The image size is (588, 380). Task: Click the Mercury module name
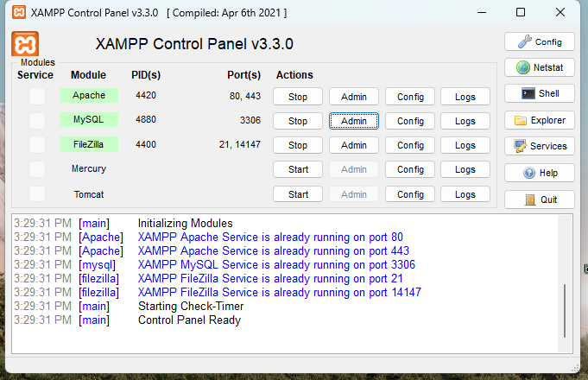[x=89, y=168]
